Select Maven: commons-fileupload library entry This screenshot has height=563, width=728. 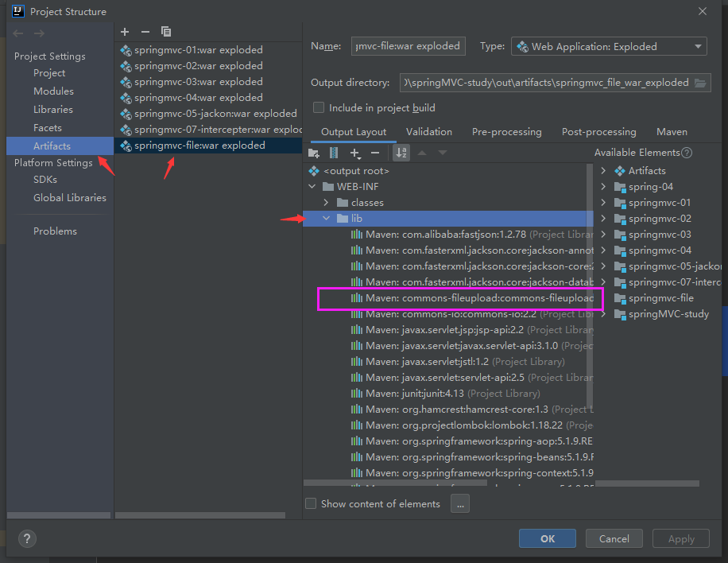pos(448,298)
